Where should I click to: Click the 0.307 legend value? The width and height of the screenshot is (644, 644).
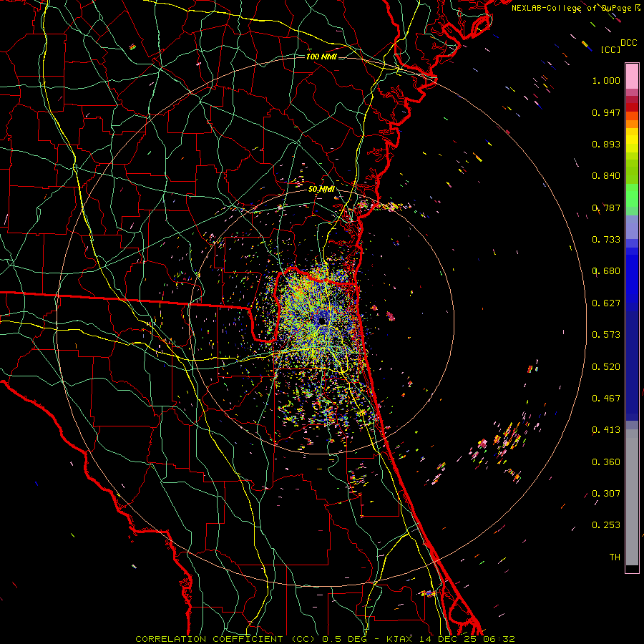[606, 494]
